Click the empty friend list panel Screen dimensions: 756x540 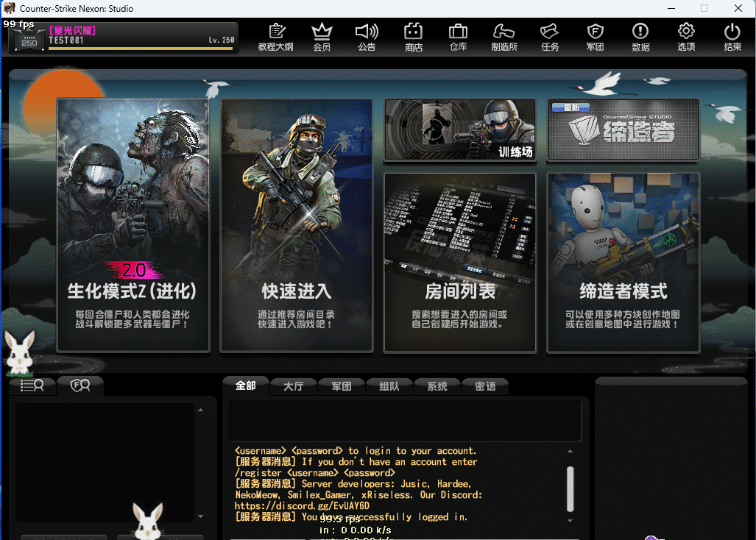(x=104, y=462)
